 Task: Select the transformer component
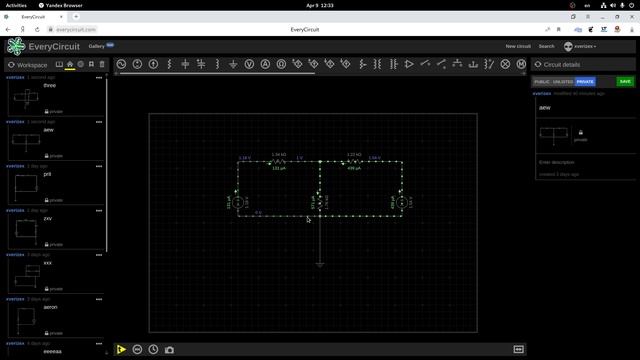378,64
